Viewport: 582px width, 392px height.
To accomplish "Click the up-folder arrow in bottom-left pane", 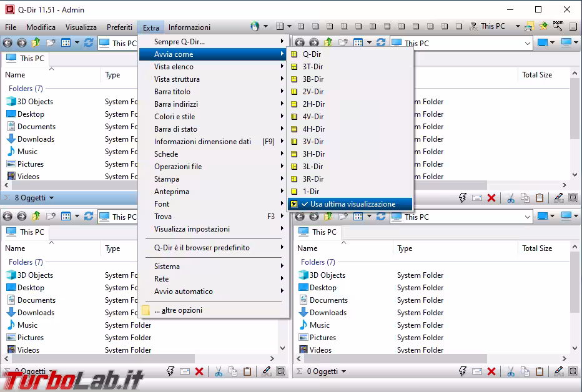I will (x=36, y=217).
